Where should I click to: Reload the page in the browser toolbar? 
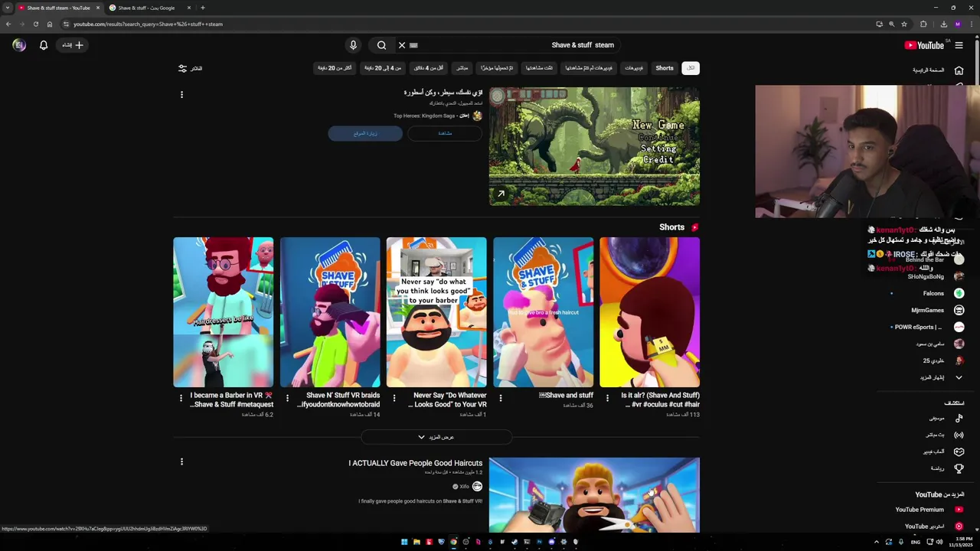point(36,24)
